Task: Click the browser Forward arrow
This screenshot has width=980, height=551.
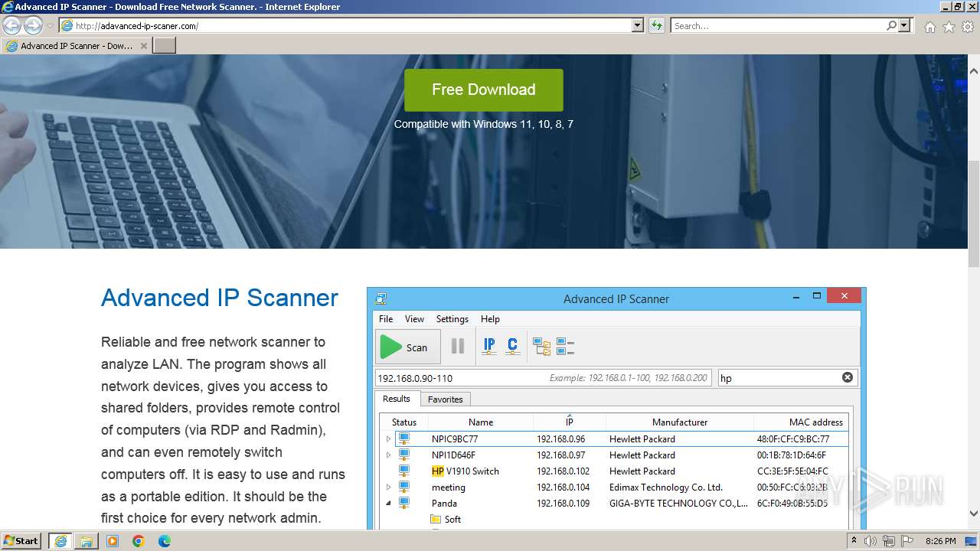Action: click(x=33, y=26)
